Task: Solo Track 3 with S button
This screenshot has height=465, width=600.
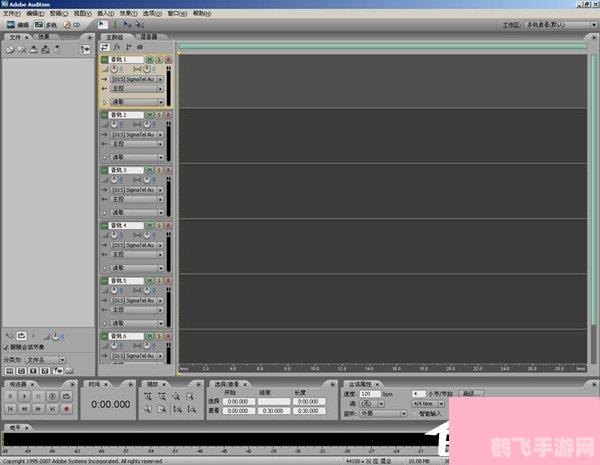Action: coord(159,170)
